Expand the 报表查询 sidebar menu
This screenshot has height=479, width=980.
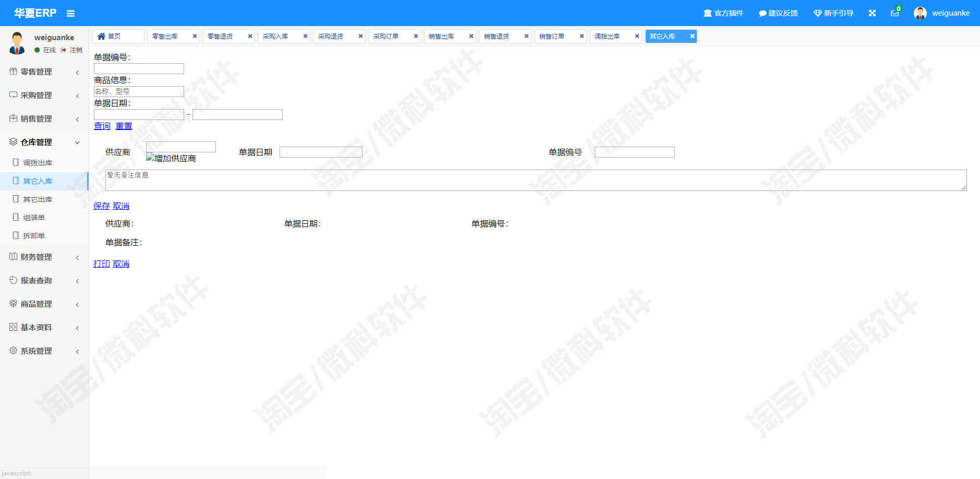(44, 280)
